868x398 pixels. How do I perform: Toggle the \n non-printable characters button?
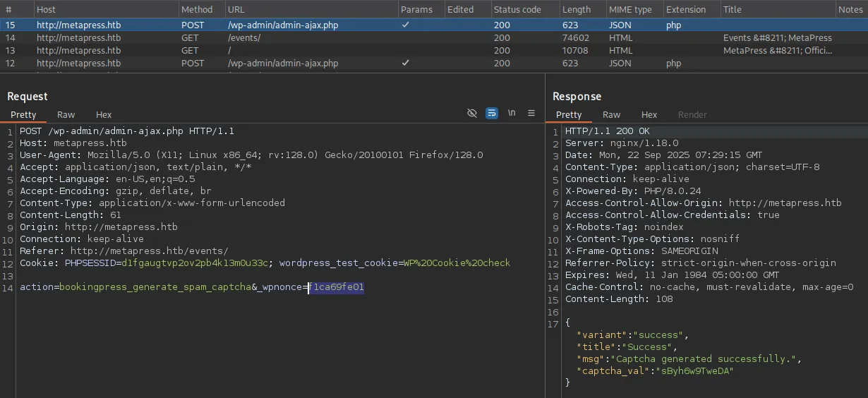click(512, 114)
